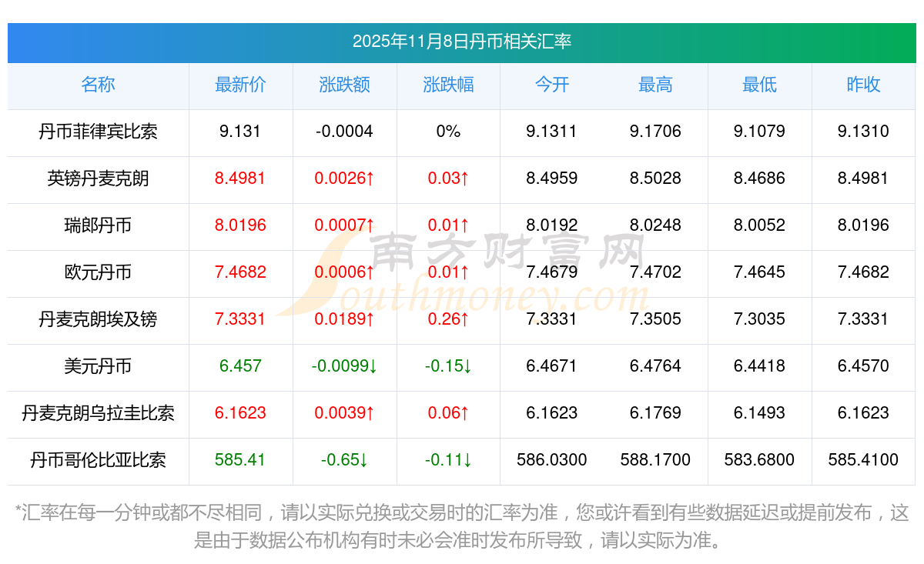Select the 昨收 column header
Viewport: 924px width, 564px height.
pos(863,85)
